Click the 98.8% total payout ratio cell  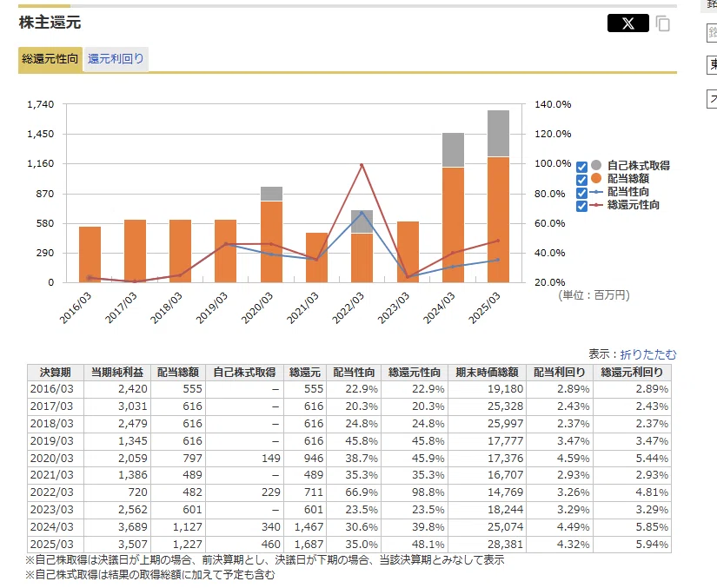(415, 492)
